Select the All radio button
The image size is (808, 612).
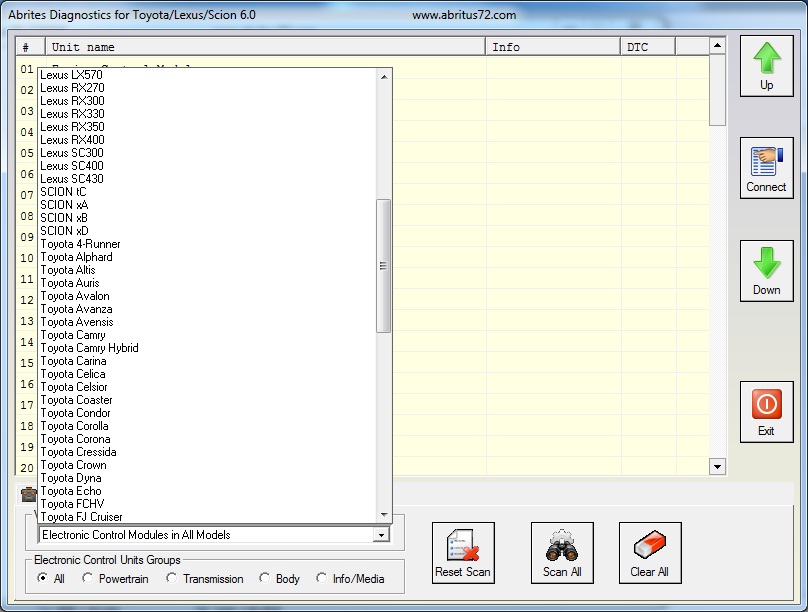pyautogui.click(x=42, y=579)
